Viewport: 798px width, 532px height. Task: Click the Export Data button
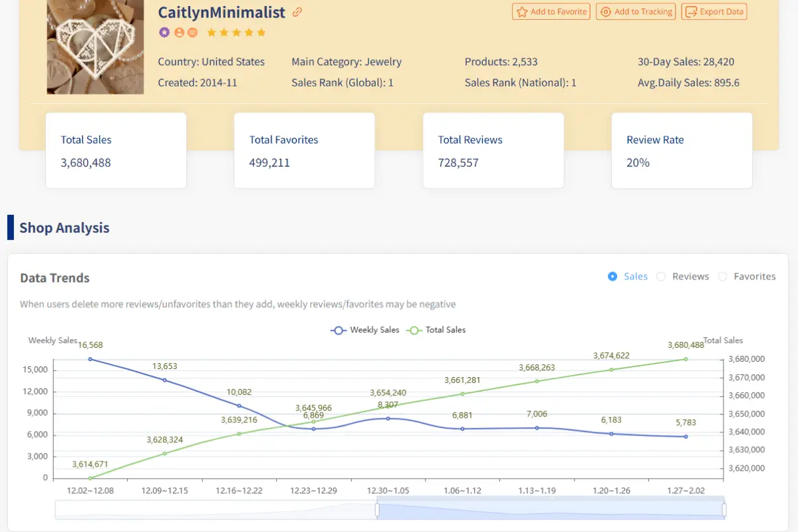click(714, 11)
